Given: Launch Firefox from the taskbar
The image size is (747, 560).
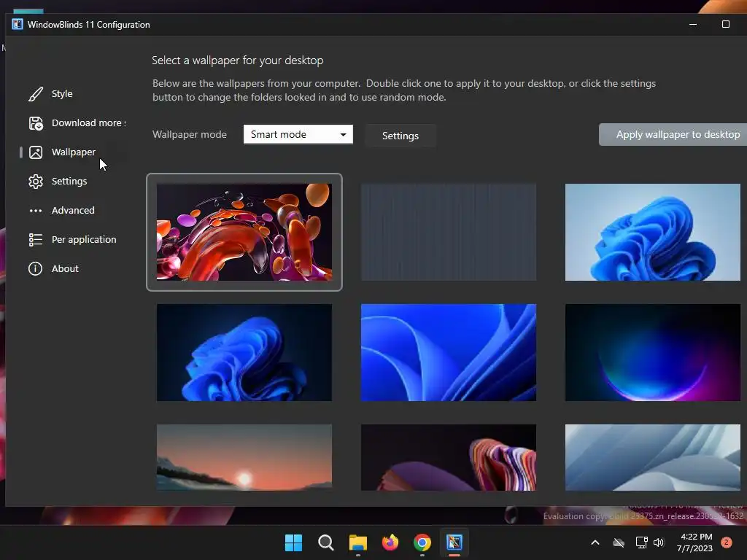Looking at the screenshot, I should coord(390,542).
